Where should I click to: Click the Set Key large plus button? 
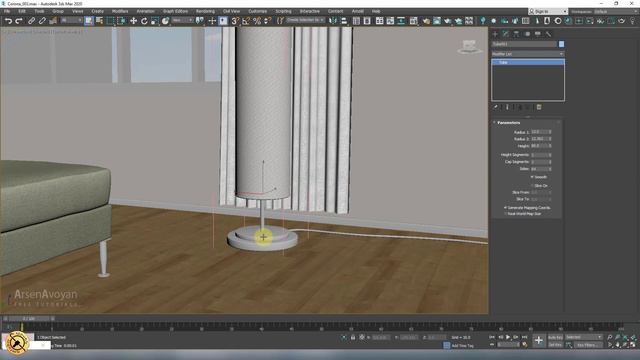(538, 340)
